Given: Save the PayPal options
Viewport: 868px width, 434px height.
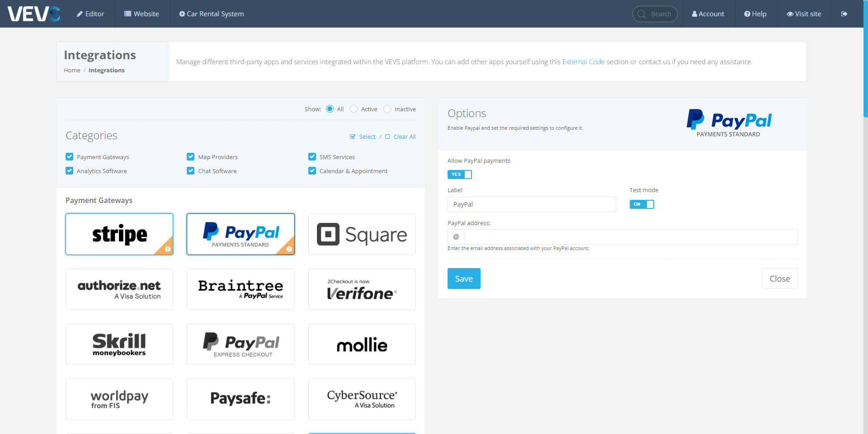Looking at the screenshot, I should tap(463, 278).
